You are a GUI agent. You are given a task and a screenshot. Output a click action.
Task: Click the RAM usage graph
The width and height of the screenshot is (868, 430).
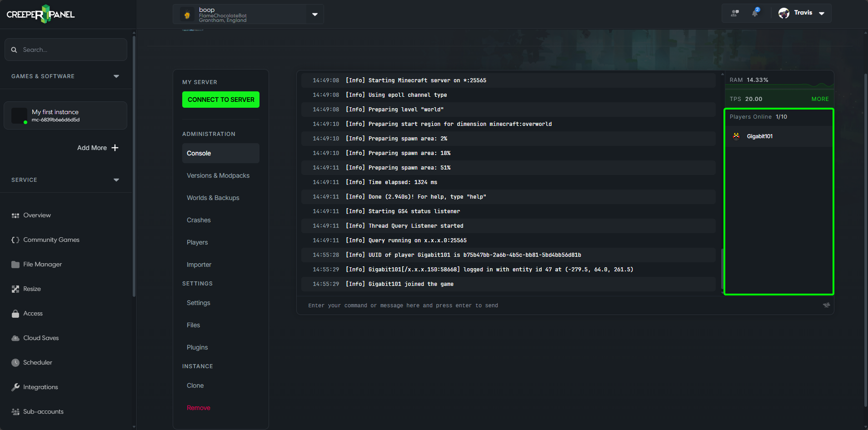(779, 85)
